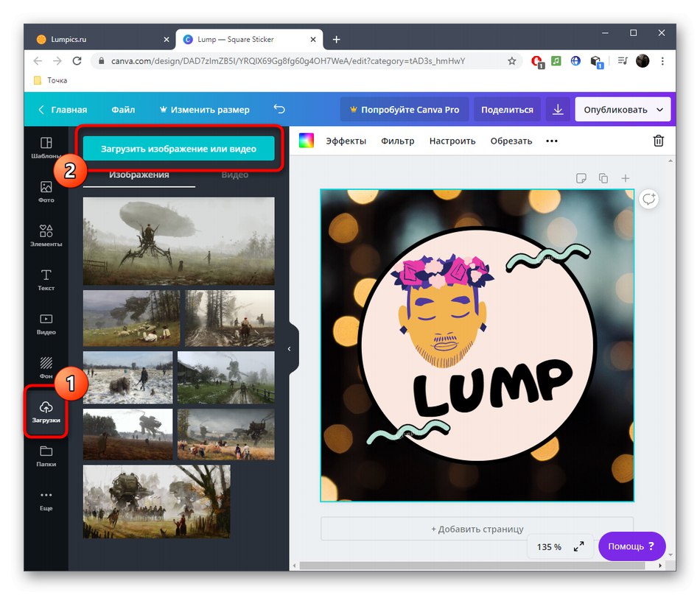Select bottom mech army thumbnail
Image resolution: width=700 pixels, height=595 pixels.
(157, 501)
